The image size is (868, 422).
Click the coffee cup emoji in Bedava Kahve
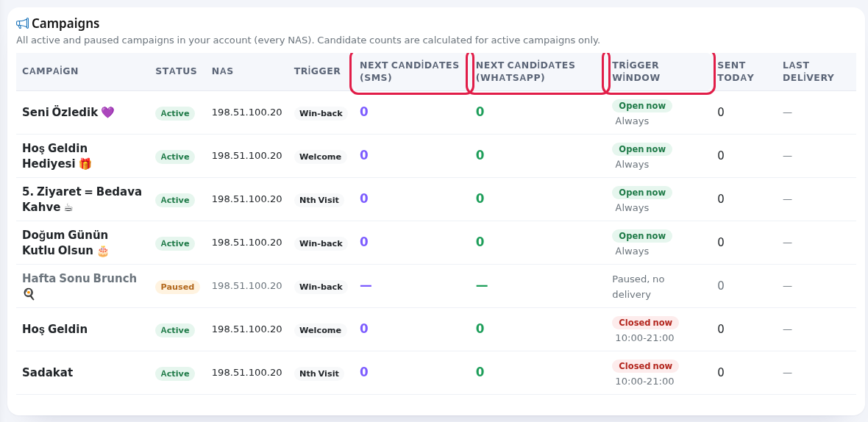pos(68,207)
